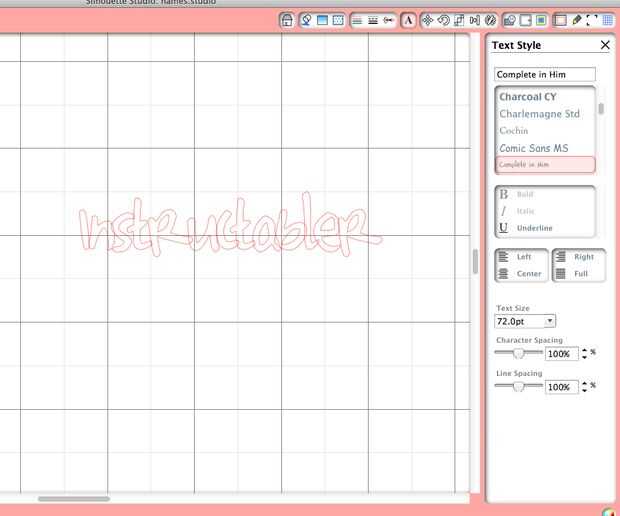Open the Fill Gradient window icon
620x516 pixels.
(x=323, y=20)
